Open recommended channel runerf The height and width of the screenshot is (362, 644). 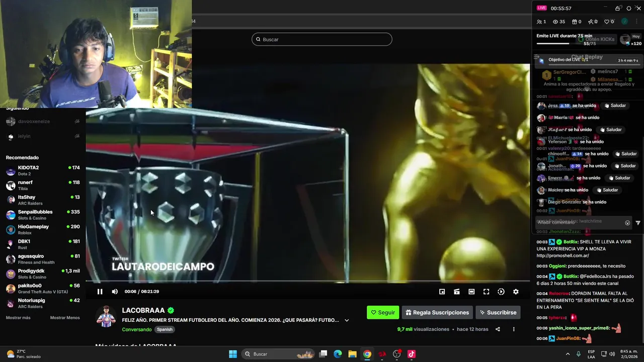pyautogui.click(x=43, y=185)
